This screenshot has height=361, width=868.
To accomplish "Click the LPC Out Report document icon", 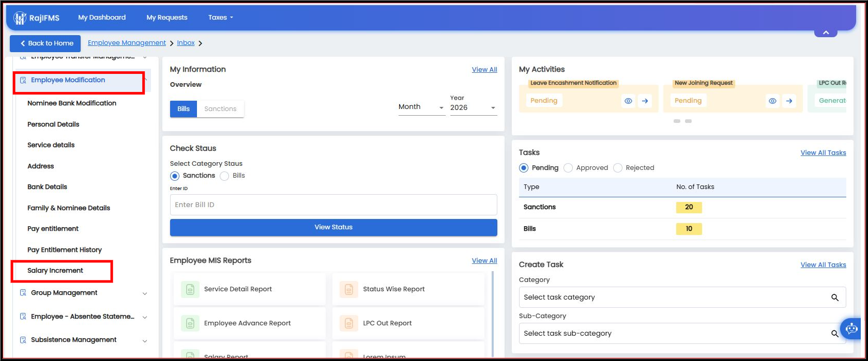I will pos(349,323).
